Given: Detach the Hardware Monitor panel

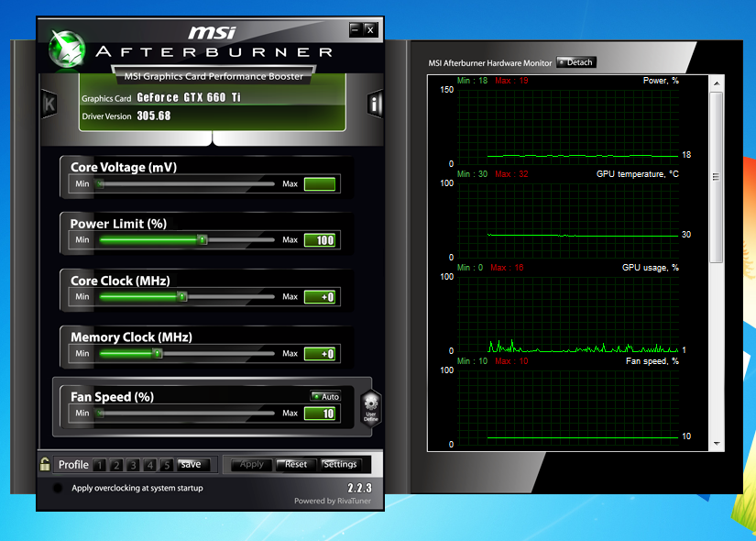Looking at the screenshot, I should coord(576,62).
